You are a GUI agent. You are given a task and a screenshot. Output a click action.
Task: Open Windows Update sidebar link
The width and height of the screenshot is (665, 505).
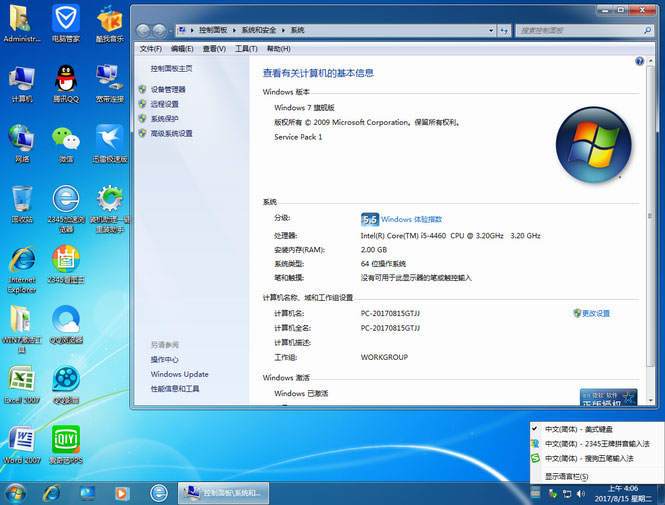pyautogui.click(x=179, y=374)
